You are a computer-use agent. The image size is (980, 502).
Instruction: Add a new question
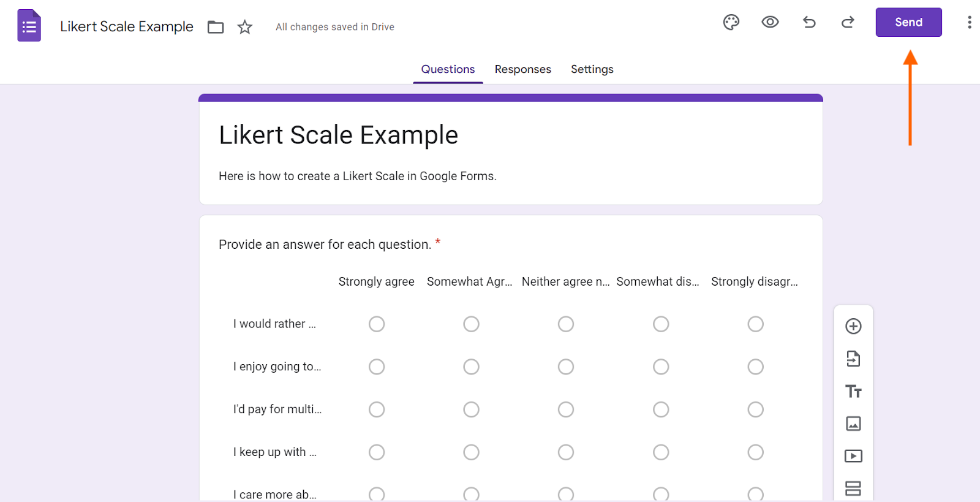tap(853, 326)
